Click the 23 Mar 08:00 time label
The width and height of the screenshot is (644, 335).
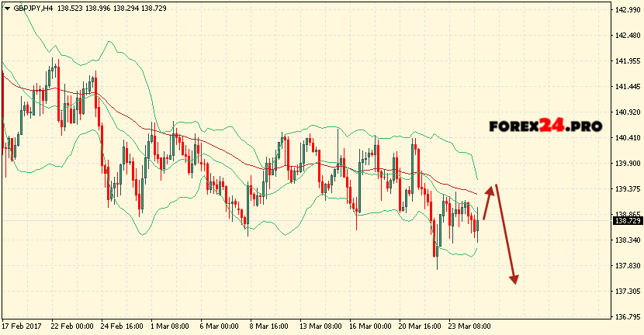point(468,326)
